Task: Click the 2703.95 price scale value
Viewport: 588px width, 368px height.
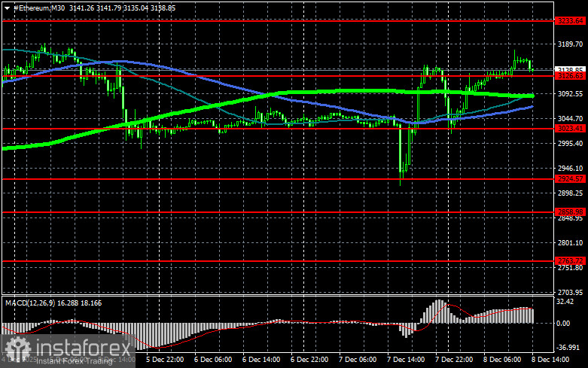Action: tap(570, 292)
